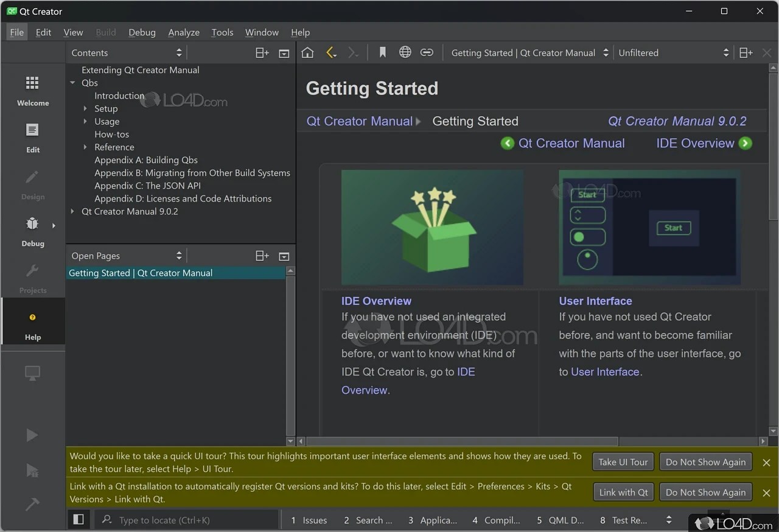Collapse the Qbs tree node

click(73, 83)
